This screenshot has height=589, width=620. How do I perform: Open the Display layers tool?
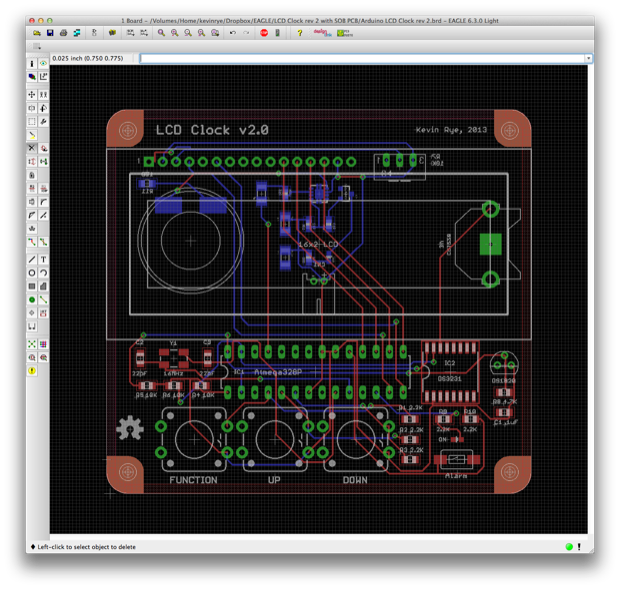pyautogui.click(x=32, y=77)
